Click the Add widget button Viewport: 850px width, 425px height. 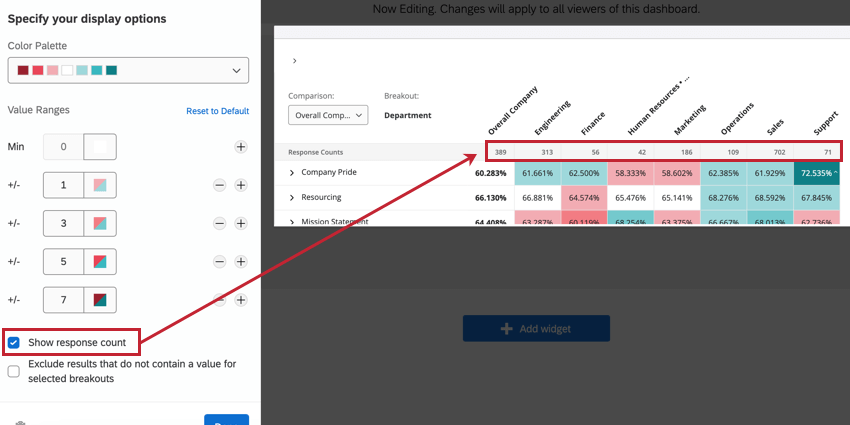[x=536, y=329]
